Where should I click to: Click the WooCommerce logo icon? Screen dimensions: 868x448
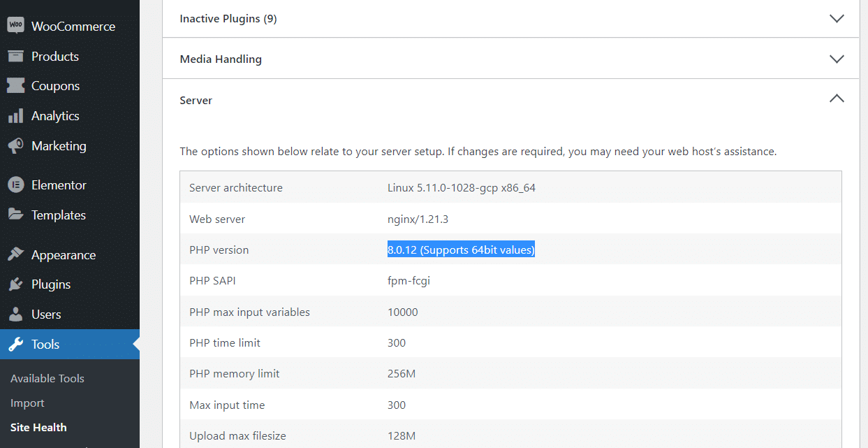(15, 26)
